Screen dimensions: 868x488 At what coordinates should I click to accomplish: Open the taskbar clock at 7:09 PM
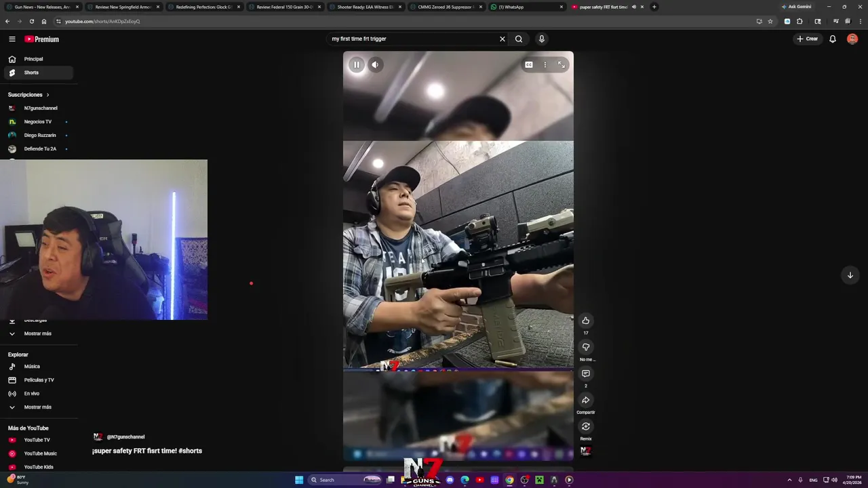(x=851, y=480)
